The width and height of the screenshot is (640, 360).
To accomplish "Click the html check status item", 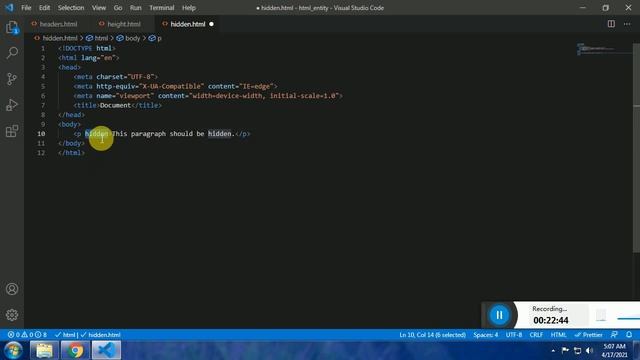I will coord(65,335).
